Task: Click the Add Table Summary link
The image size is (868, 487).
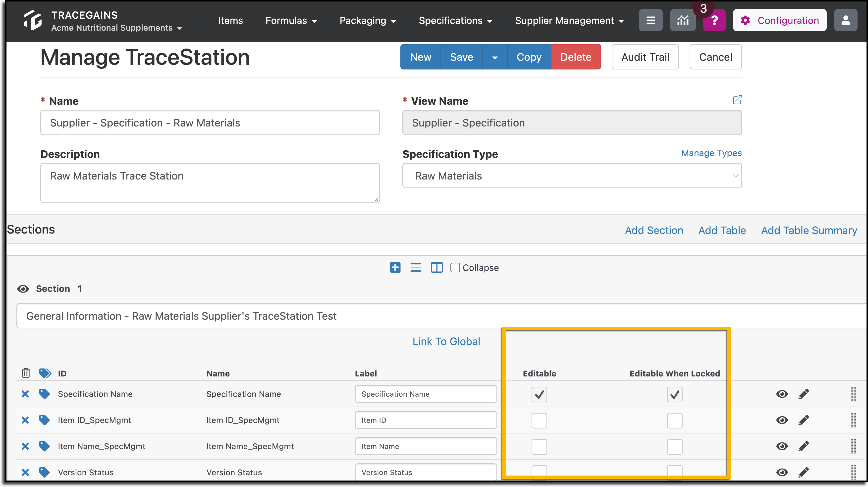Action: click(x=809, y=230)
